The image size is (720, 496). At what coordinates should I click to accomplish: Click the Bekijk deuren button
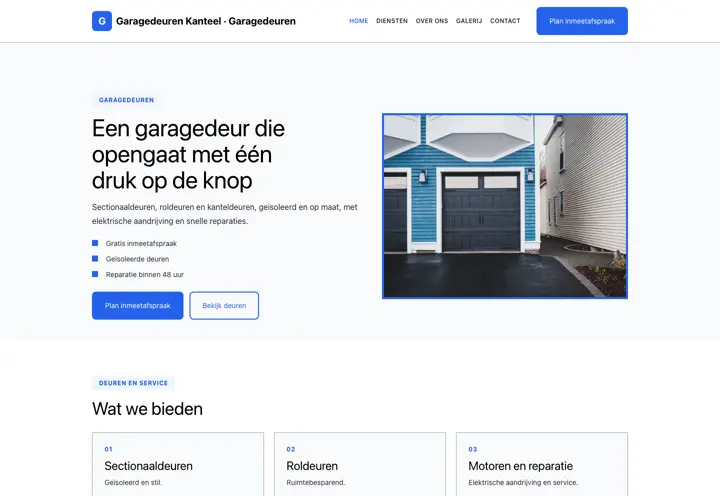pos(224,305)
